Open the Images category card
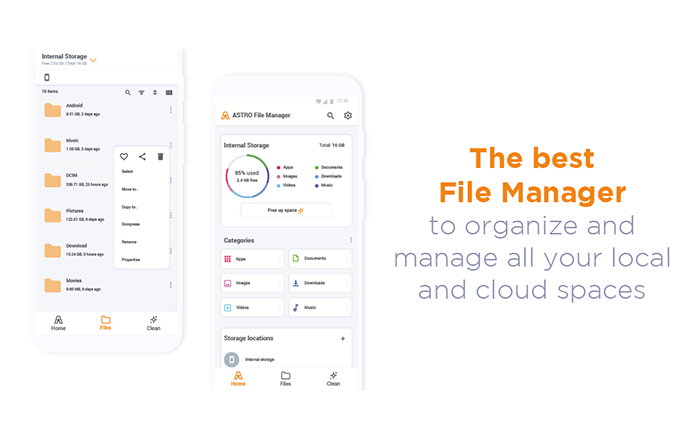The image size is (700, 440). coord(252,283)
